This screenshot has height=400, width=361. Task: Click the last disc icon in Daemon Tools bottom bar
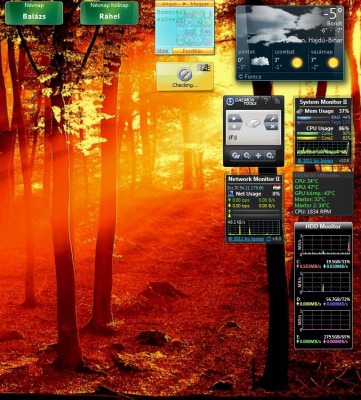point(270,155)
